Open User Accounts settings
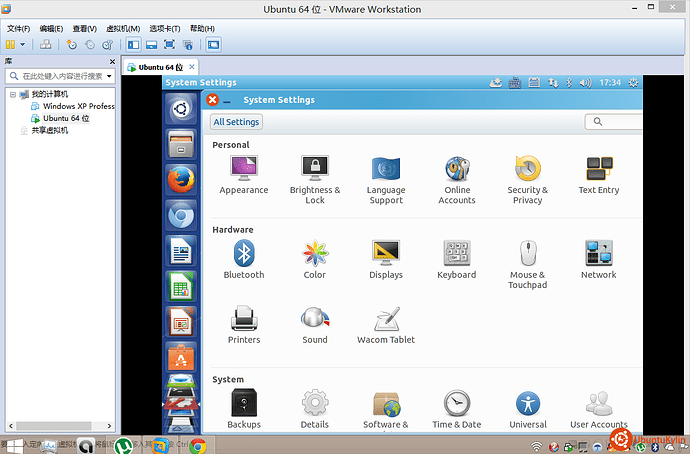This screenshot has height=454, width=690. coord(598,409)
